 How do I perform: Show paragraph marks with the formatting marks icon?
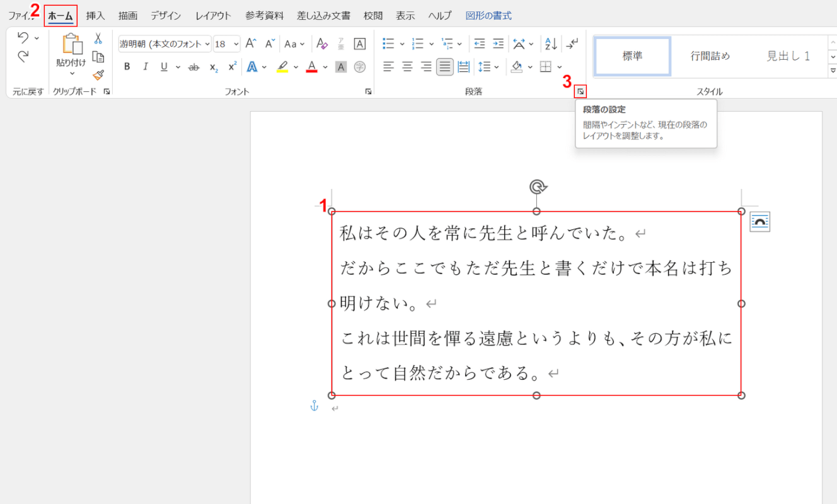pyautogui.click(x=572, y=43)
